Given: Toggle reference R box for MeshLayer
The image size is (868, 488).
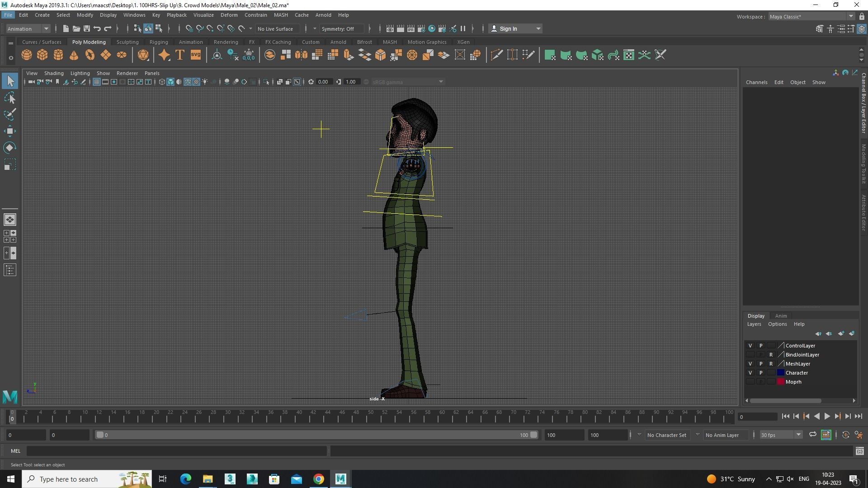Looking at the screenshot, I should [x=771, y=364].
